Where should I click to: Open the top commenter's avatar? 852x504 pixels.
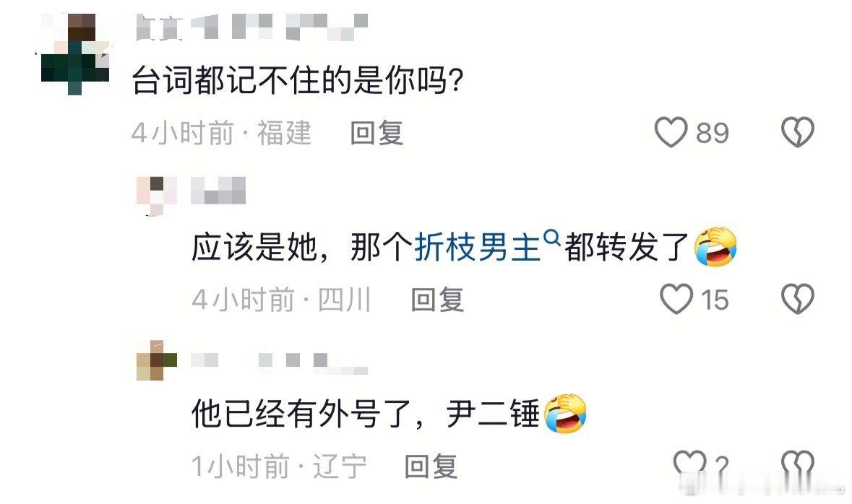(x=75, y=54)
